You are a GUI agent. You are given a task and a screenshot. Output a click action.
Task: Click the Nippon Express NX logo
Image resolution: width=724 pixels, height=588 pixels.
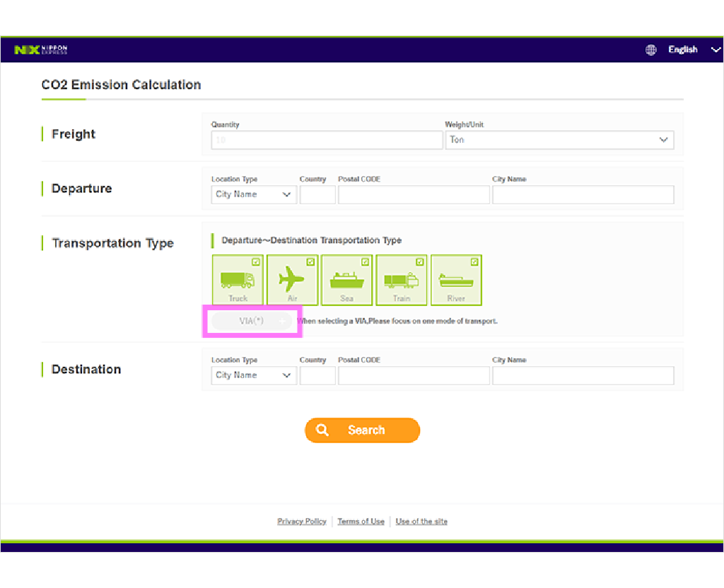(41, 50)
